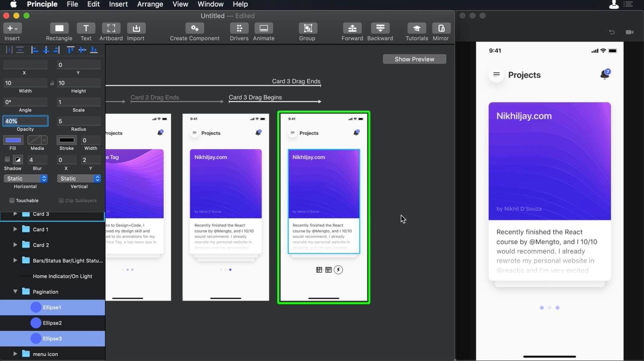Open the File menu
This screenshot has width=644, height=361.
[72, 4]
